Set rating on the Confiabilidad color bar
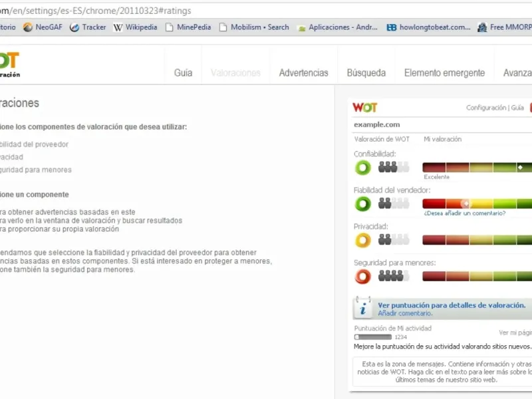 (477, 168)
